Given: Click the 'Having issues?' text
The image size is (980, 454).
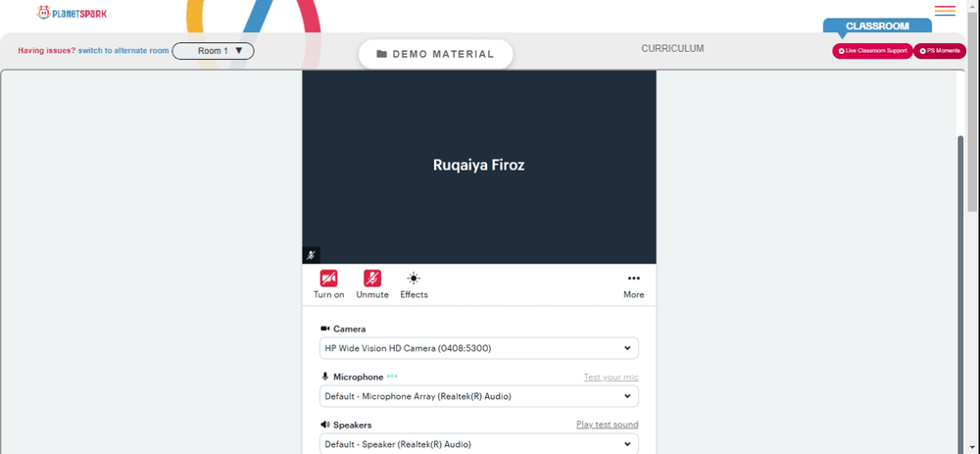Looking at the screenshot, I should [x=47, y=51].
